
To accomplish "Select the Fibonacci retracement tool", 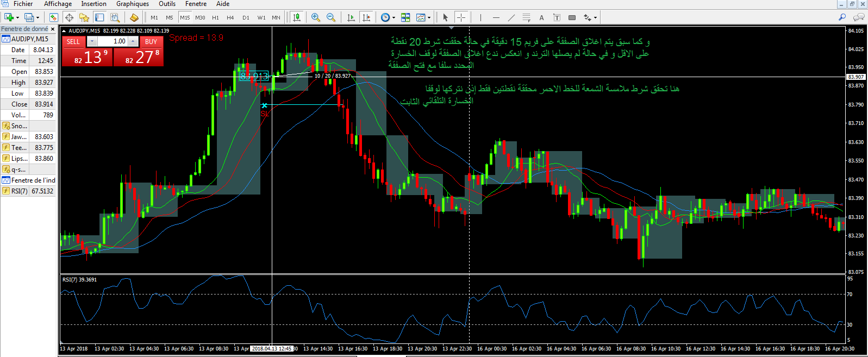I will point(526,17).
